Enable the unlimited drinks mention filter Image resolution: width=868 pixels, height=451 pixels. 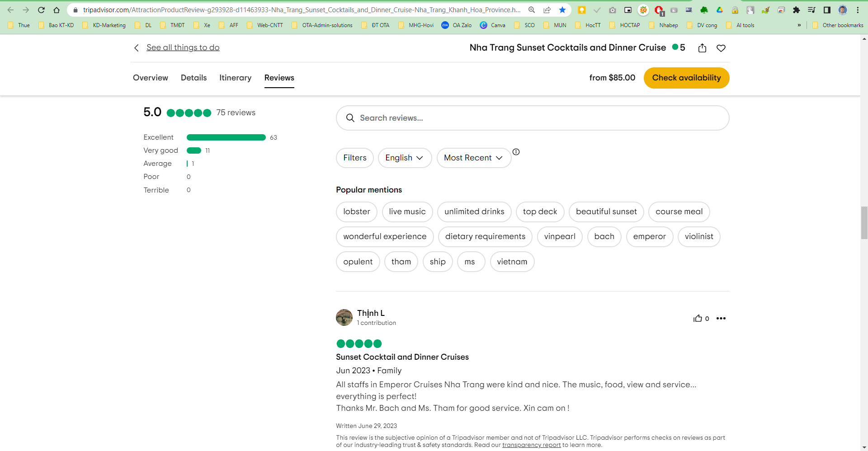[474, 211]
